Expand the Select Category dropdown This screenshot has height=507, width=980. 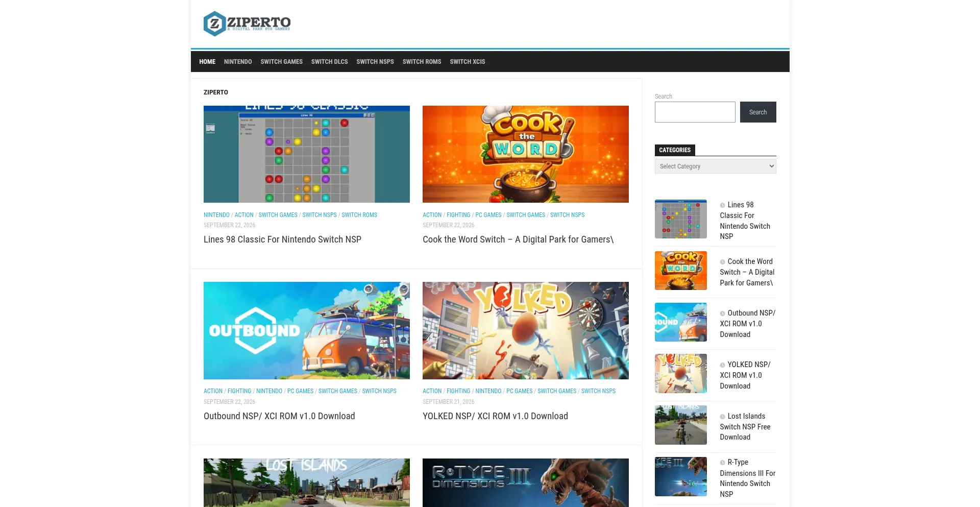[x=716, y=166]
